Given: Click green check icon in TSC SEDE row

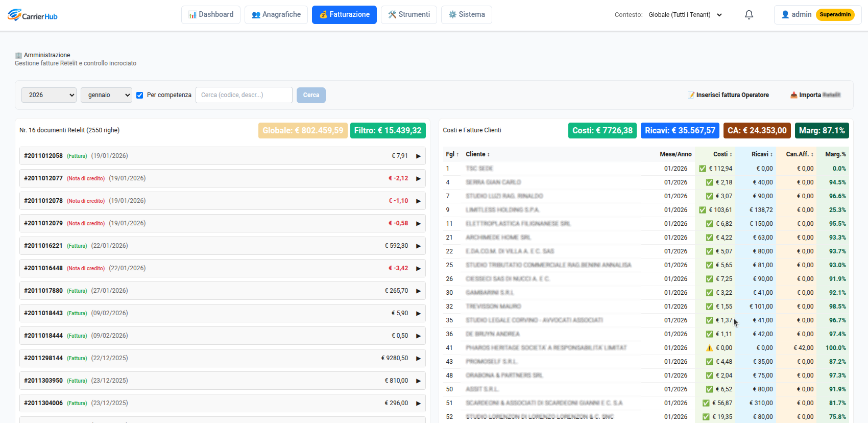Looking at the screenshot, I should 703,169.
